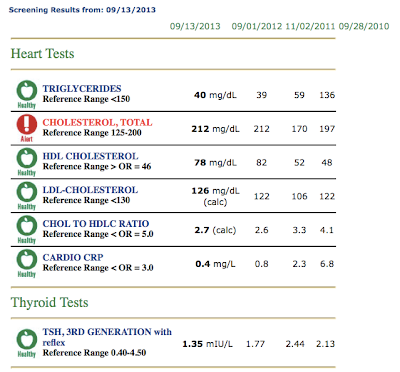Open the TRIGLYCERIDES test link
Screen dimensions: 400x372
[82, 89]
